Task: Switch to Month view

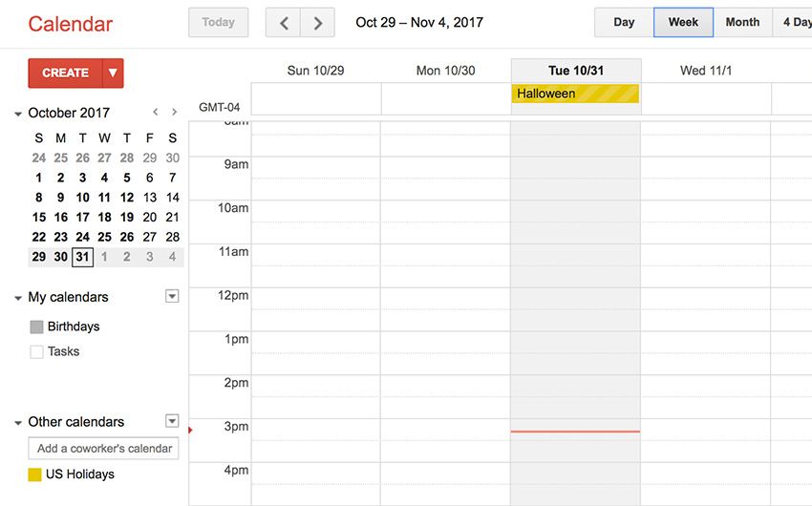Action: 742,22
